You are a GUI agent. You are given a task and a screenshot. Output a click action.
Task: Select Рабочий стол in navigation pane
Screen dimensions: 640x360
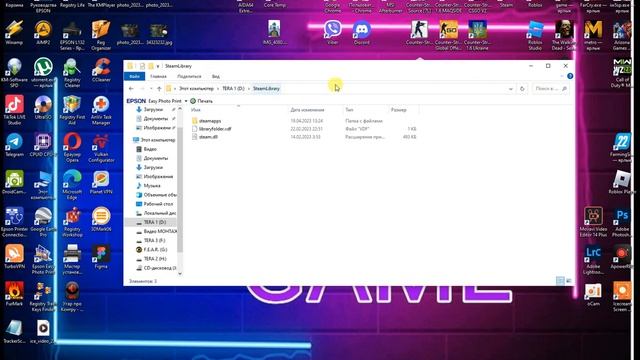point(155,204)
